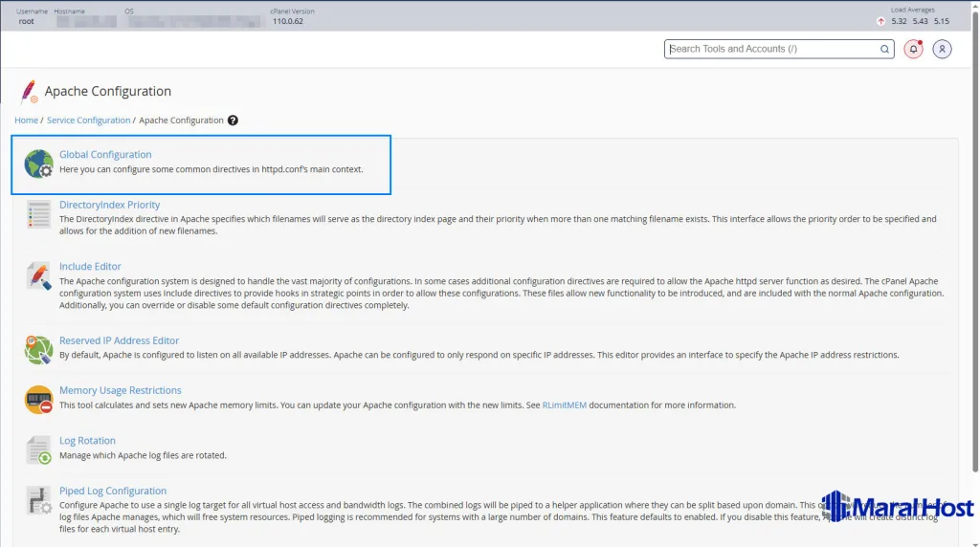Click the help question mark icon
This screenshot has height=547, width=980.
pos(233,120)
